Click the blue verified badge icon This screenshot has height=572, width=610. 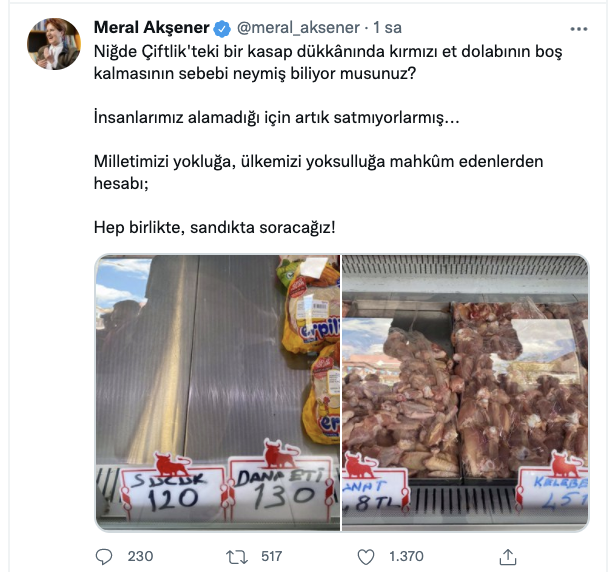[222, 28]
